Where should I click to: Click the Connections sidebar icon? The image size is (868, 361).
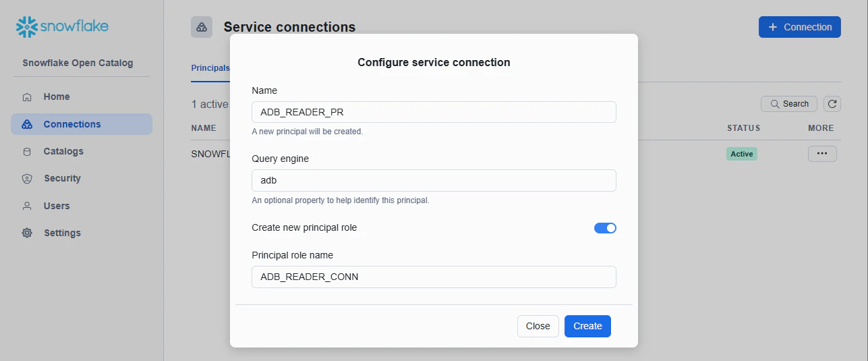[27, 124]
